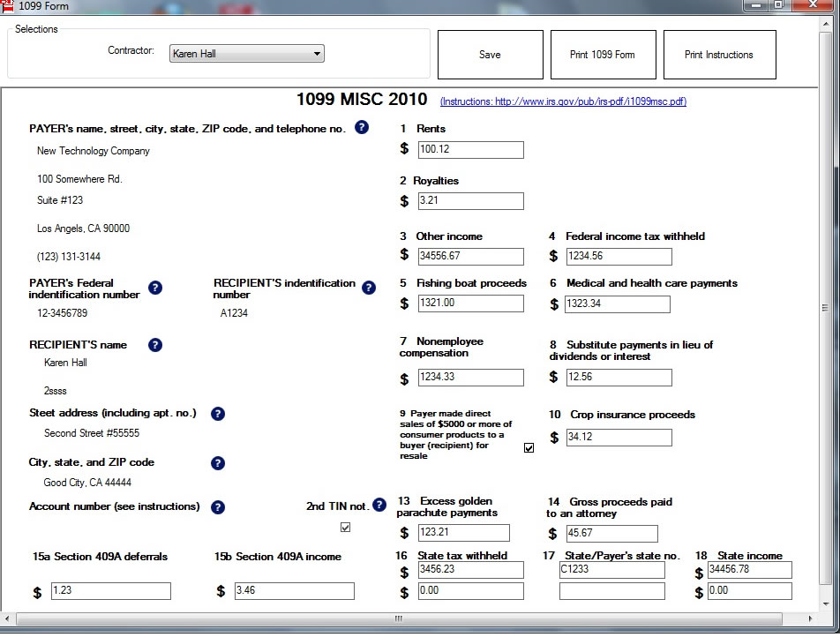
Task: Open help for PAYER's name and address
Action: tap(362, 128)
